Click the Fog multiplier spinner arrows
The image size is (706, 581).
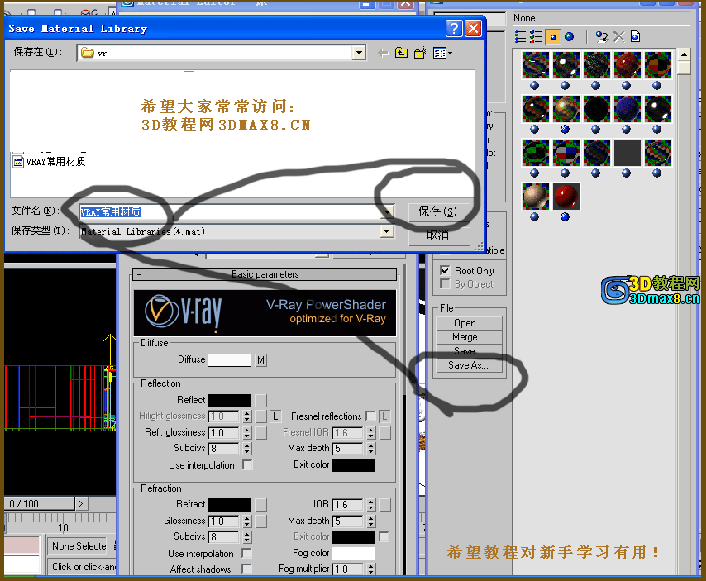coord(371,569)
